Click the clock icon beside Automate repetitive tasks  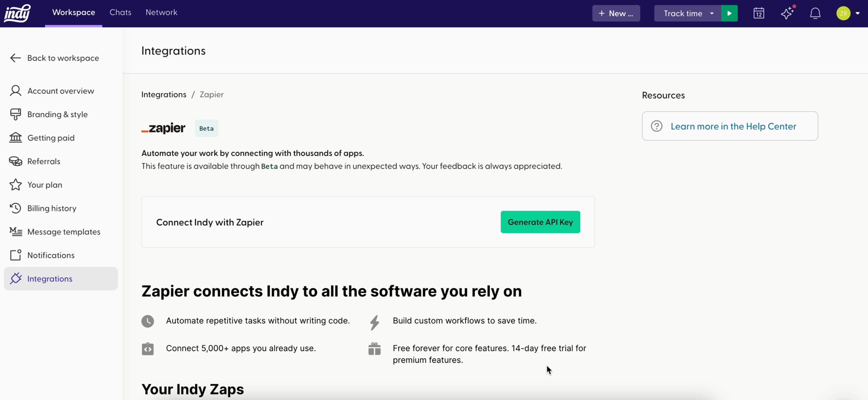(148, 322)
